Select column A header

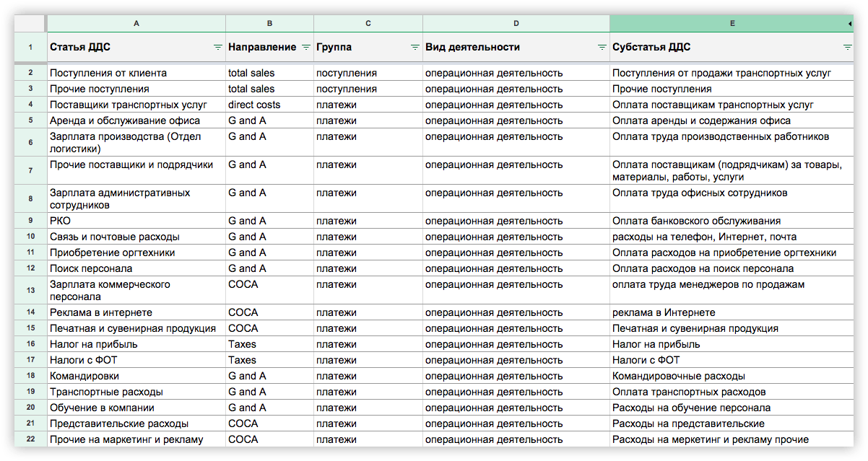click(136, 24)
